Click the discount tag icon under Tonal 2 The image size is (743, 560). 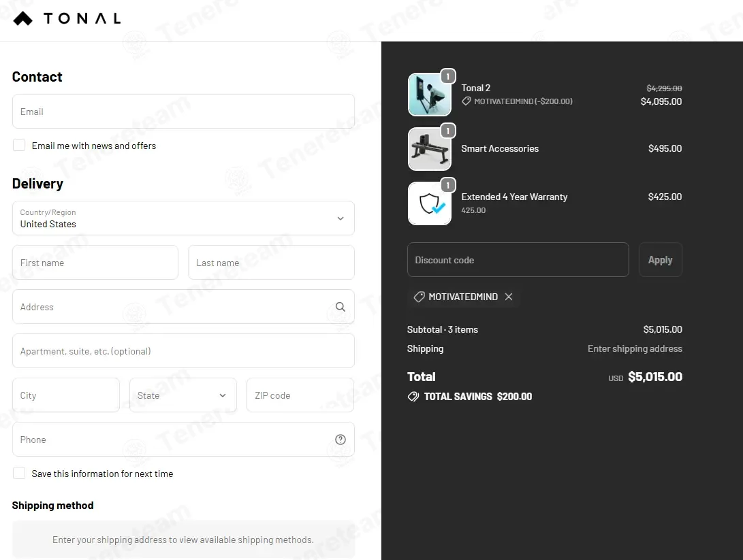[467, 101]
